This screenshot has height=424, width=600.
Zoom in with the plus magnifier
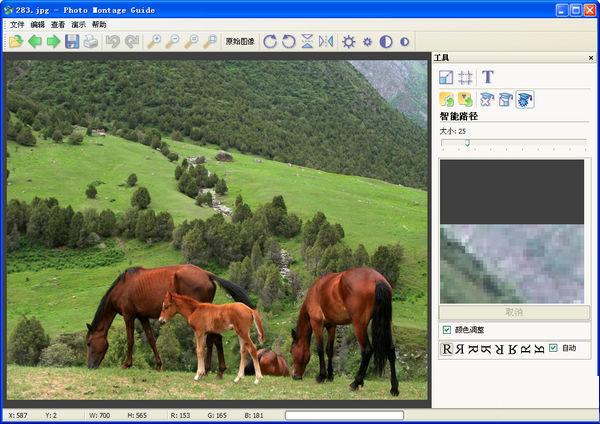coord(154,41)
